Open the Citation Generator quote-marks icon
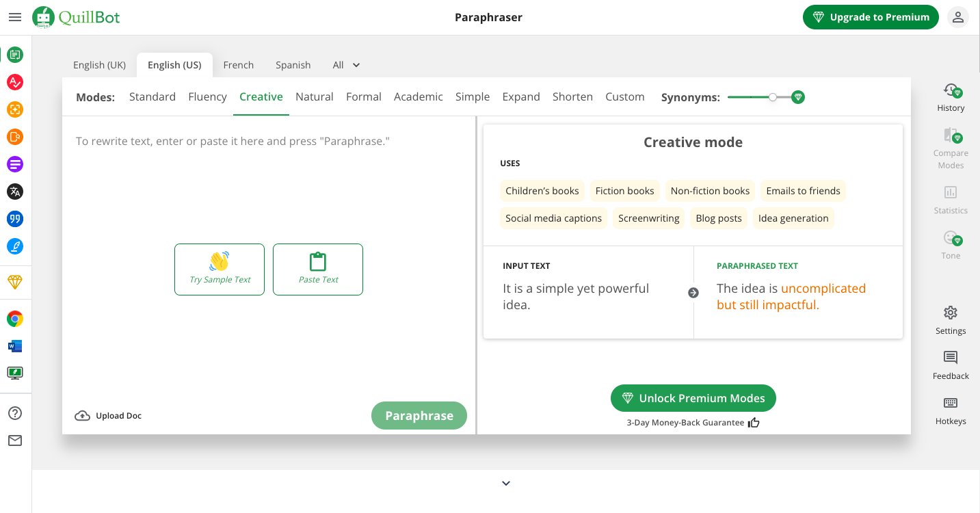980x513 pixels. tap(15, 219)
